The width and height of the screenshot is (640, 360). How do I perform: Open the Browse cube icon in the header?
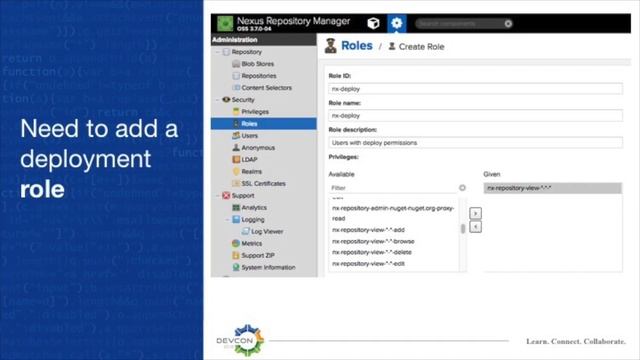pyautogui.click(x=373, y=24)
